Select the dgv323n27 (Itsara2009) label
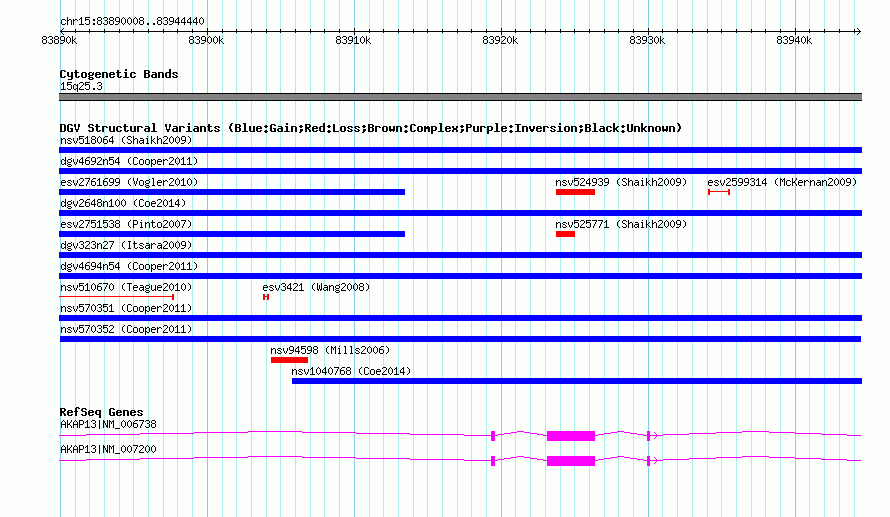The height and width of the screenshot is (517, 890). point(126,245)
